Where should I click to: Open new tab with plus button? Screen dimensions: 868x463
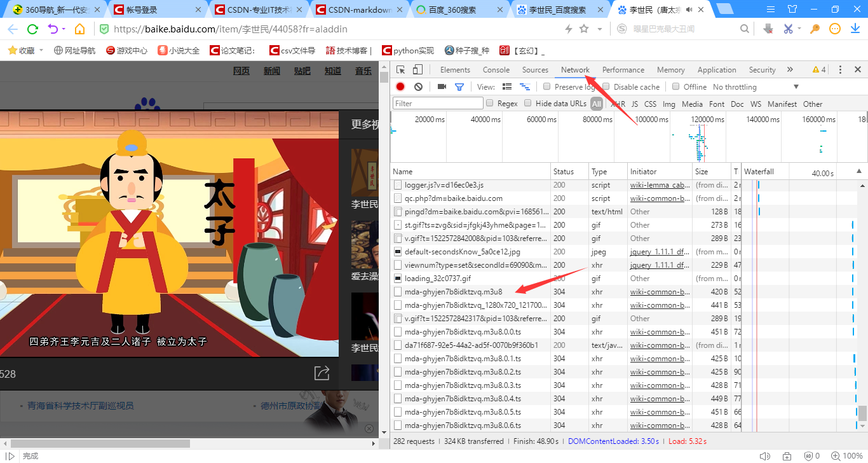coord(725,9)
